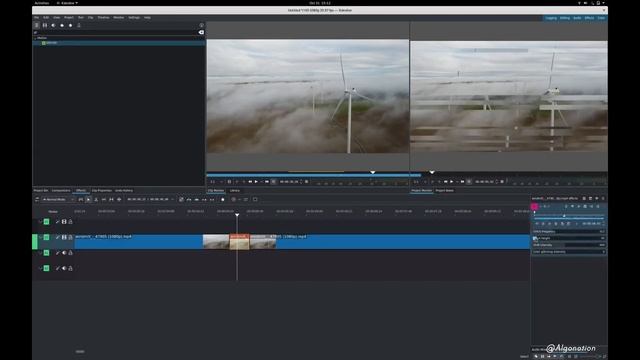Lock the bottom audio track
The height and width of the screenshot is (360, 640).
coord(70,268)
